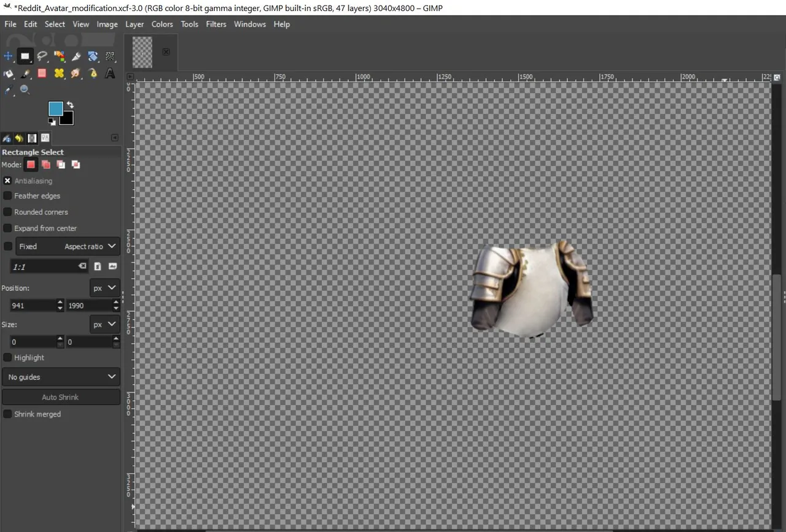
Task: Toggle the Antialiasing checkbox
Action: point(7,181)
